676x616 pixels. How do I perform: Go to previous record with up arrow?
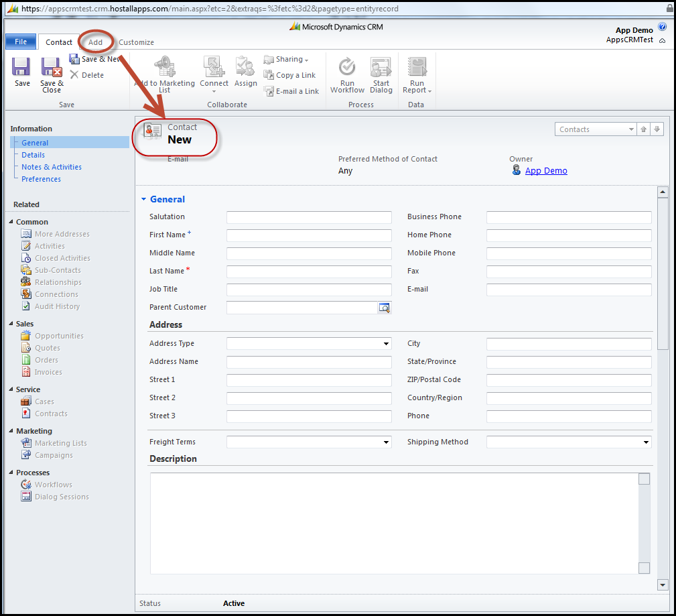[644, 129]
